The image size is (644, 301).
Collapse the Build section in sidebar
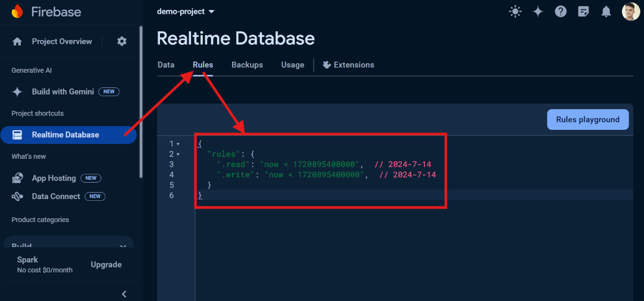pyautogui.click(x=122, y=246)
